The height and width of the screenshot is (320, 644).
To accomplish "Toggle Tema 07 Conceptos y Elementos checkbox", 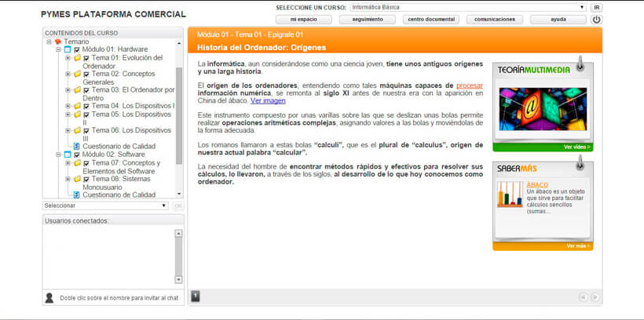I will 86,163.
